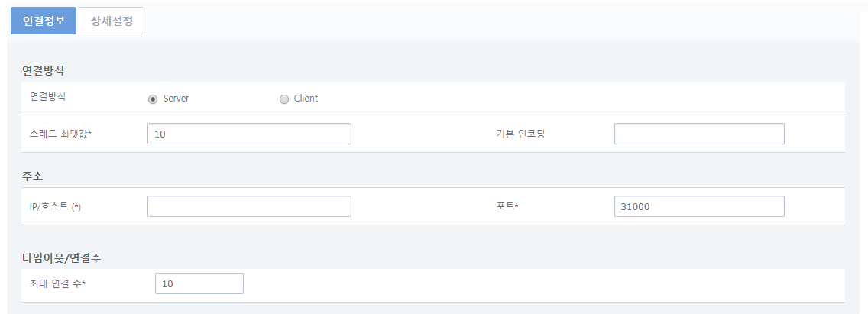The width and height of the screenshot is (868, 314).
Task: Click the bold 연결방식 section heading
Action: [43, 70]
